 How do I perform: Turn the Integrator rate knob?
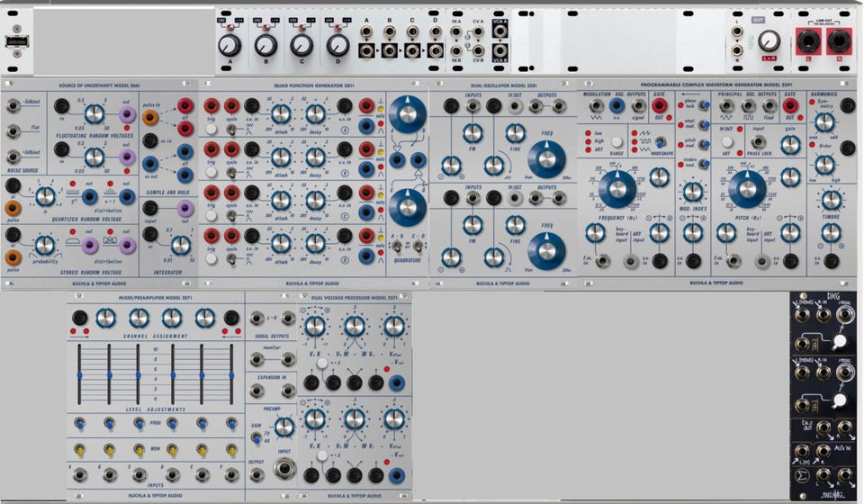(180, 246)
